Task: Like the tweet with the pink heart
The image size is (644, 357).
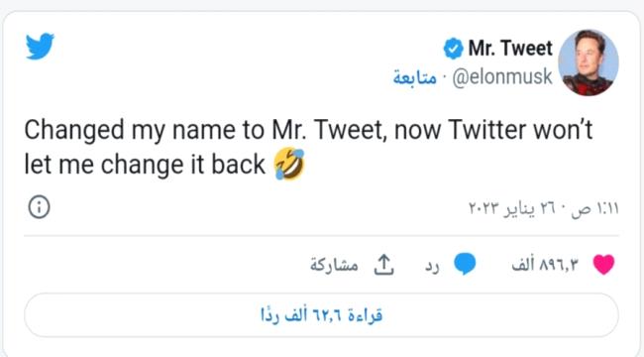Action: 603,264
